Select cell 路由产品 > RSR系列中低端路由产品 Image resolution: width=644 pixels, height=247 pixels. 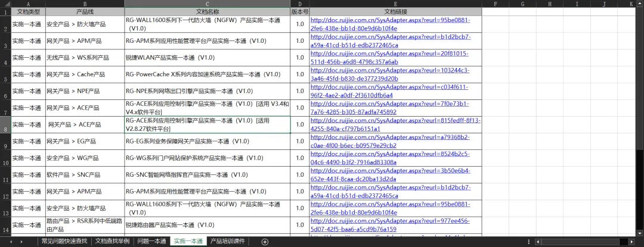(x=85, y=225)
